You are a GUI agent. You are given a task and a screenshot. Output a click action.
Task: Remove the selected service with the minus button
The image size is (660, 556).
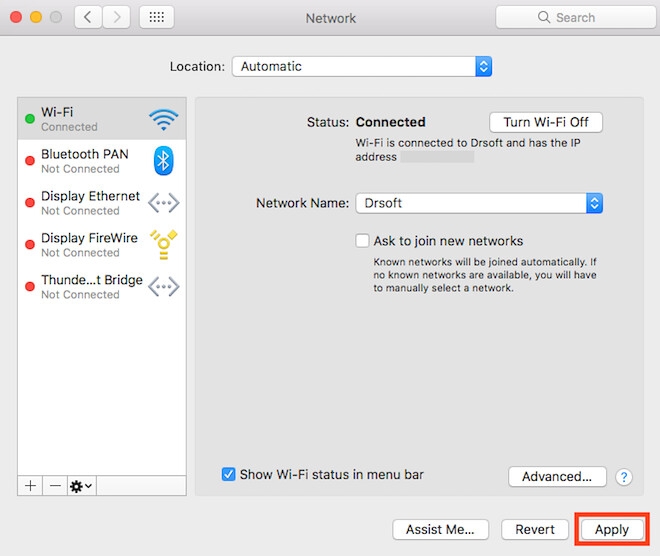click(x=55, y=486)
